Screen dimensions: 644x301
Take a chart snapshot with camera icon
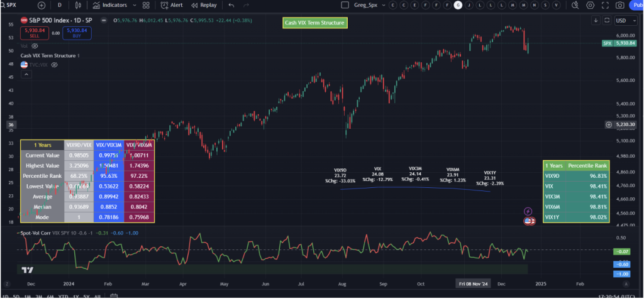[620, 5]
